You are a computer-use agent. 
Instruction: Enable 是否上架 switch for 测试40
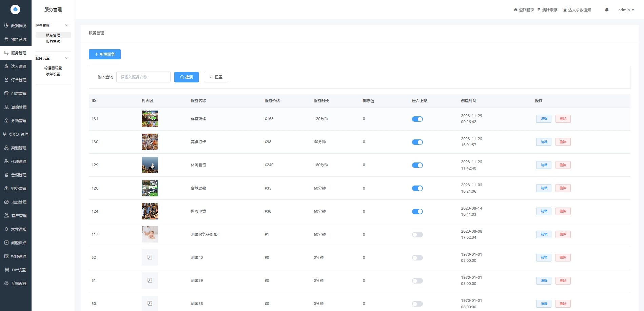pyautogui.click(x=417, y=258)
